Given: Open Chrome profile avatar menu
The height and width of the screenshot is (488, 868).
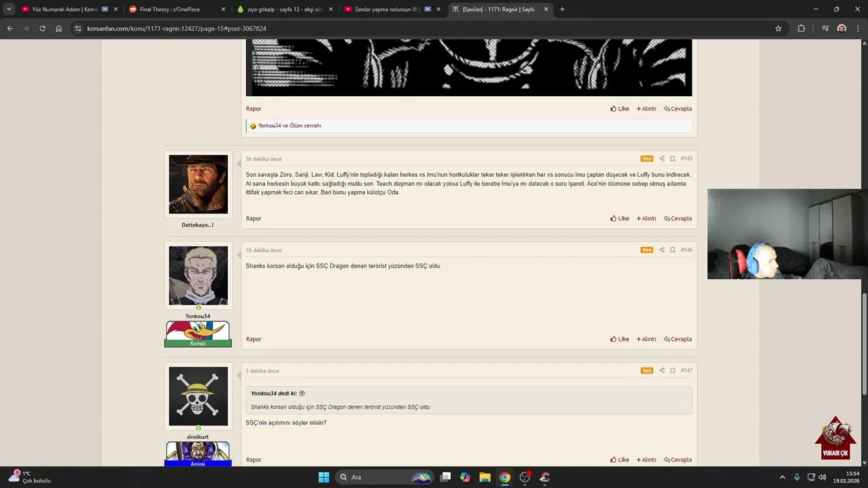Looking at the screenshot, I should (x=842, y=28).
